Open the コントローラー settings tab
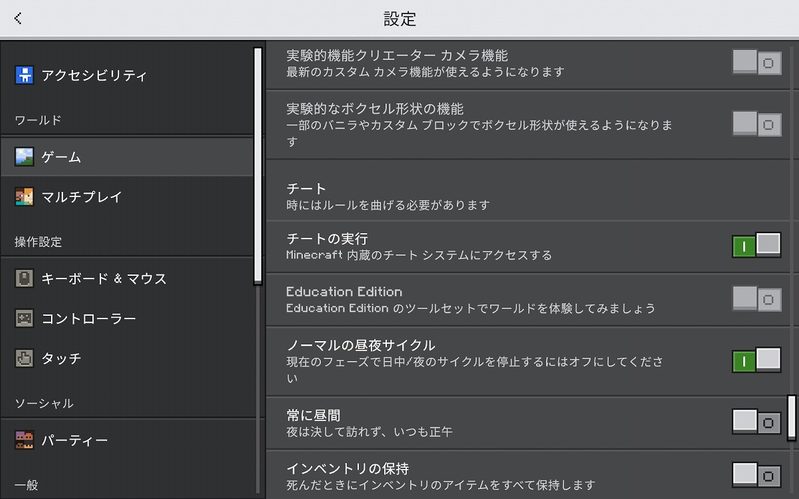The image size is (799, 499). coord(127,319)
